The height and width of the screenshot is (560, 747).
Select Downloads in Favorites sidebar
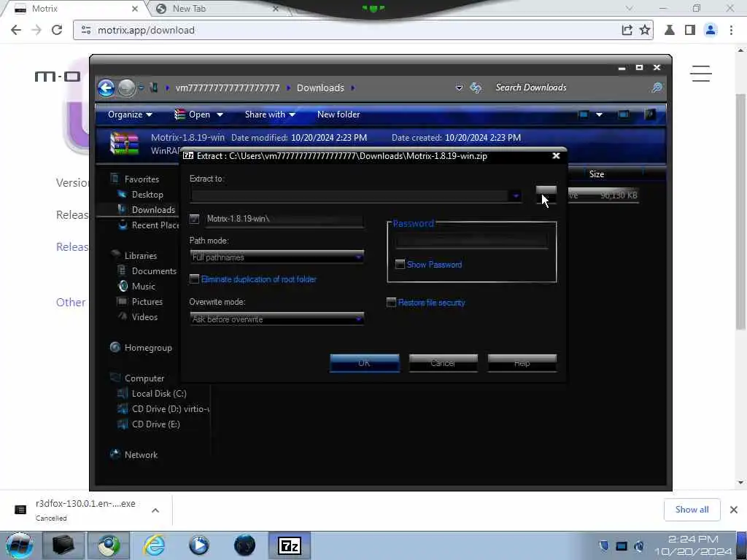[x=153, y=209]
